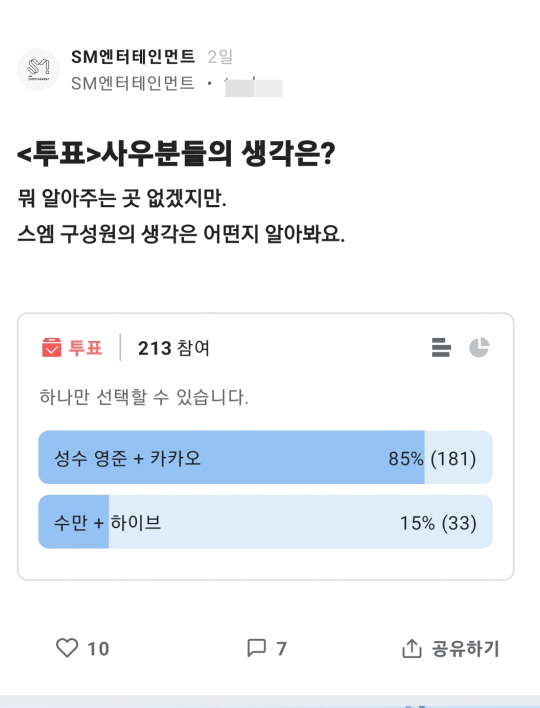Click the 2일 post timestamp
The width and height of the screenshot is (540, 708).
(x=220, y=56)
